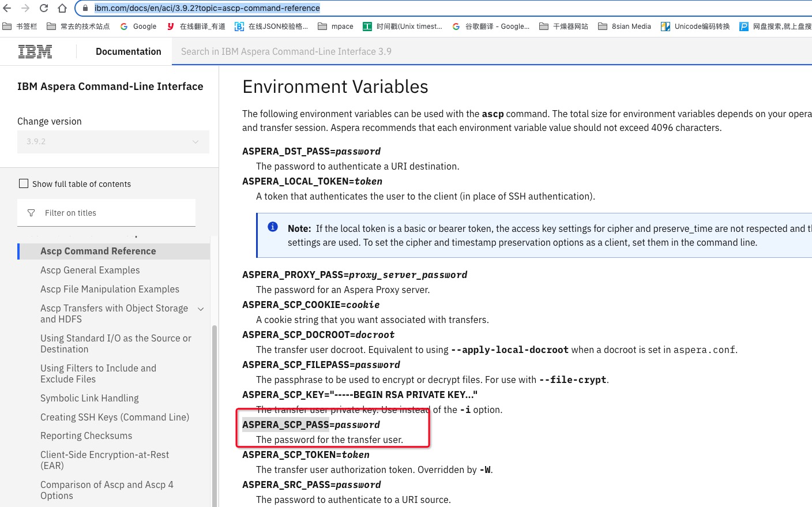Open Using Filters to Include and Exclude Files
The image size is (812, 507).
click(x=98, y=374)
